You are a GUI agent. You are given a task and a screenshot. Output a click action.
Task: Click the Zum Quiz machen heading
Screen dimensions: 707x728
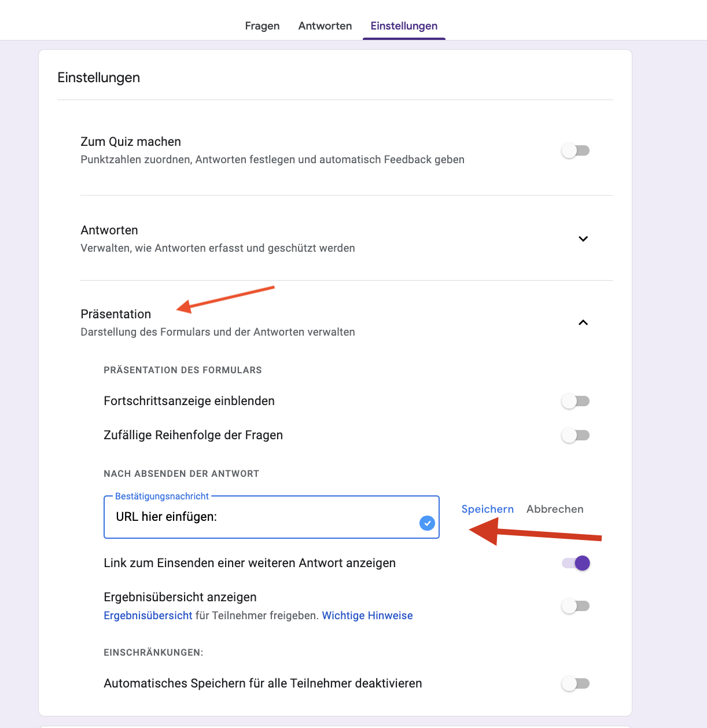pos(131,142)
